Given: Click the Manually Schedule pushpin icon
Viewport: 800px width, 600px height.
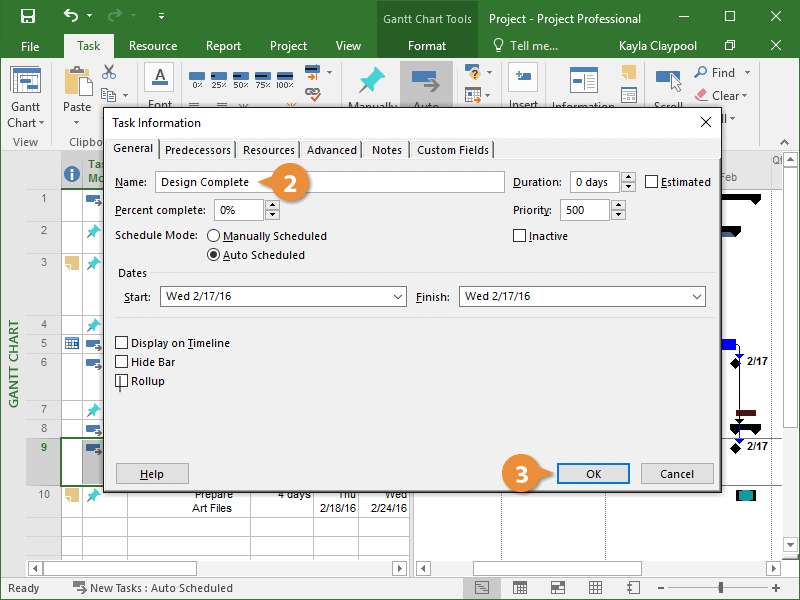Looking at the screenshot, I should pos(372,80).
